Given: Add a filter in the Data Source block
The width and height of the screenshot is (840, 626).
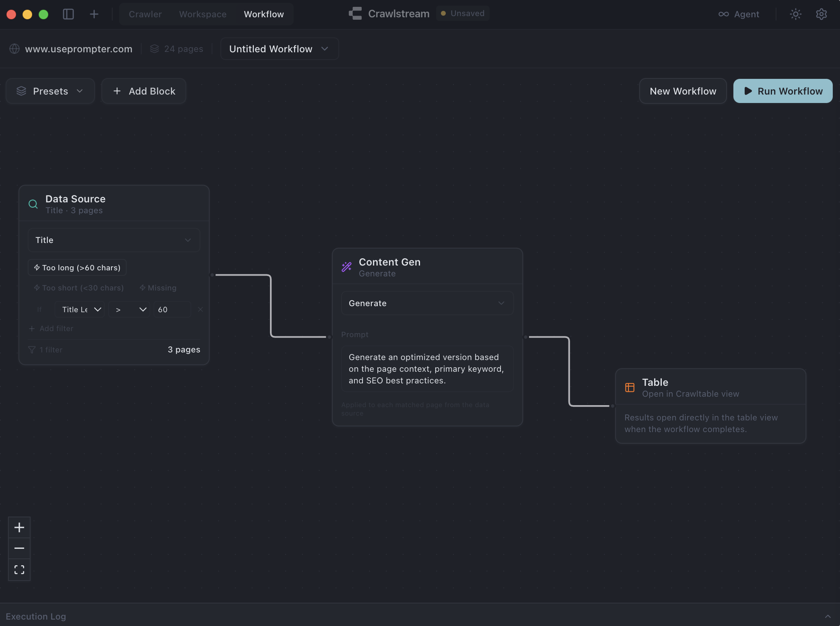Looking at the screenshot, I should pos(51,328).
